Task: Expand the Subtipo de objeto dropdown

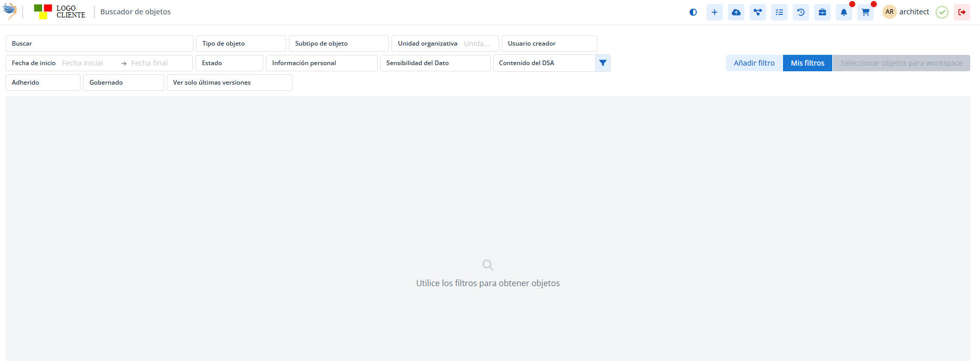Action: [338, 44]
